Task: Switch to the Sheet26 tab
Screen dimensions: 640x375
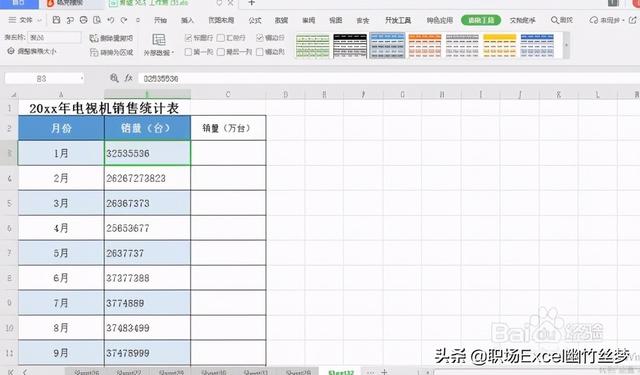Action: coord(87,372)
